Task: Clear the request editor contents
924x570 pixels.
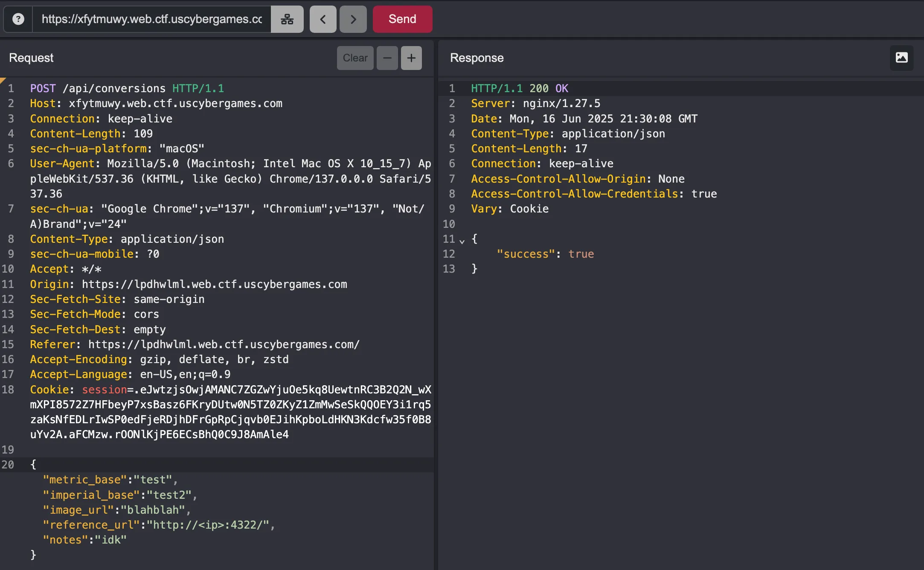Action: pyautogui.click(x=355, y=58)
